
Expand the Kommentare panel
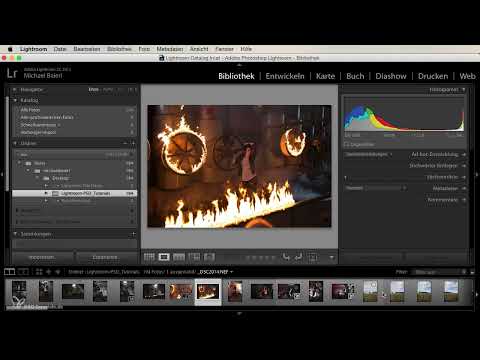[464, 200]
